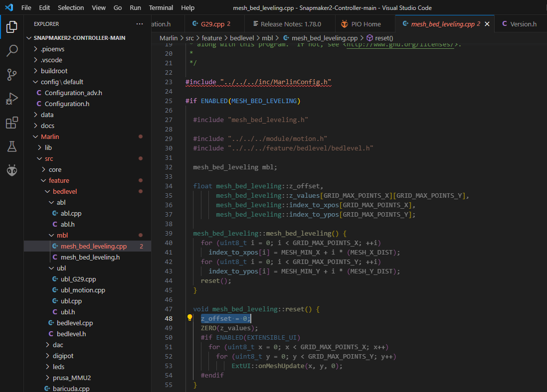Open the Go menu
547x392 pixels.
point(118,7)
